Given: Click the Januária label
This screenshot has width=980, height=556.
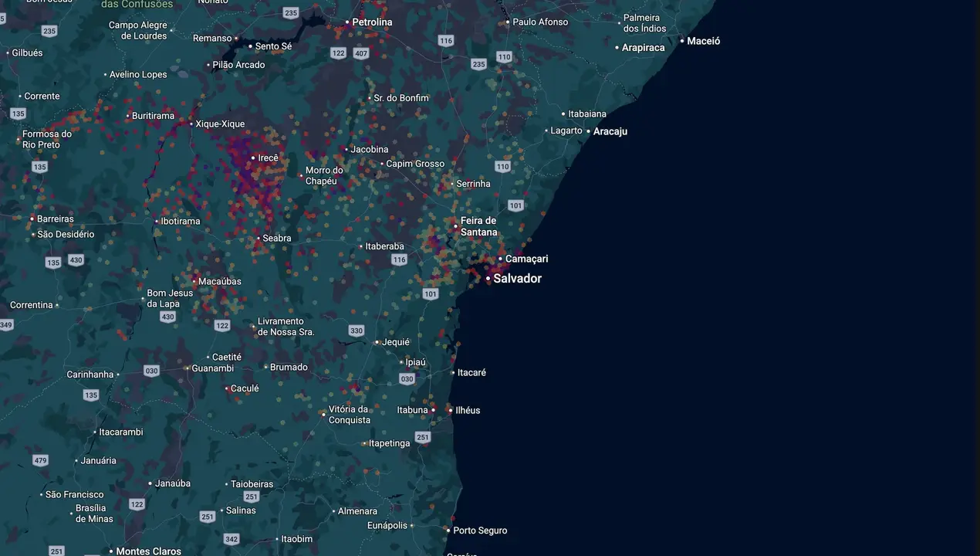Looking at the screenshot, I should pyautogui.click(x=99, y=461).
